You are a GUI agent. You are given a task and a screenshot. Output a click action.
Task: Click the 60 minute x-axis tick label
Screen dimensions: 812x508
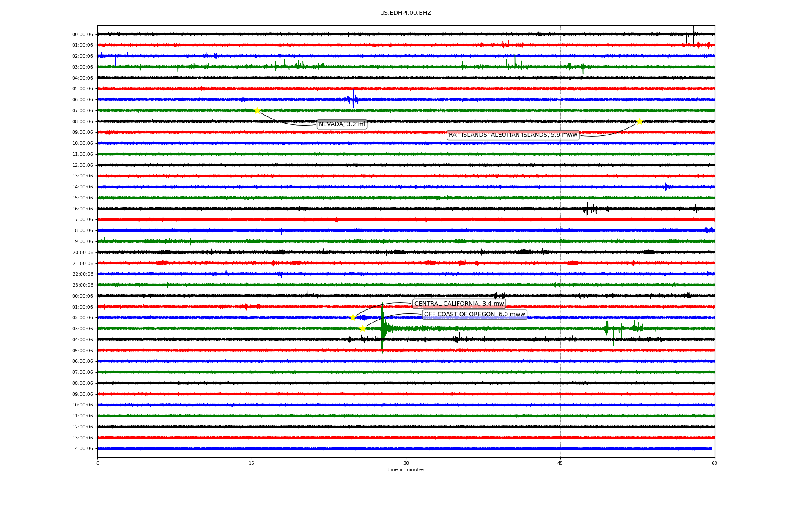pyautogui.click(x=714, y=464)
